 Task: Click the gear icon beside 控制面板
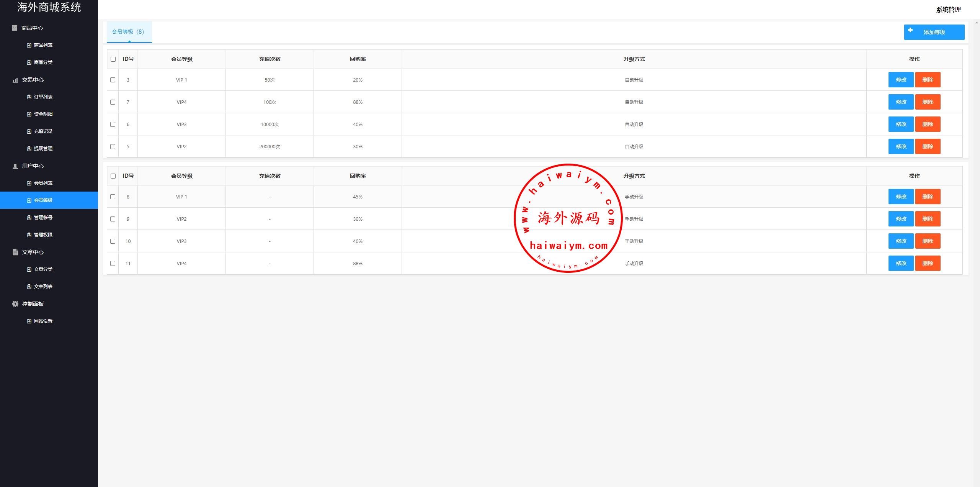point(15,304)
